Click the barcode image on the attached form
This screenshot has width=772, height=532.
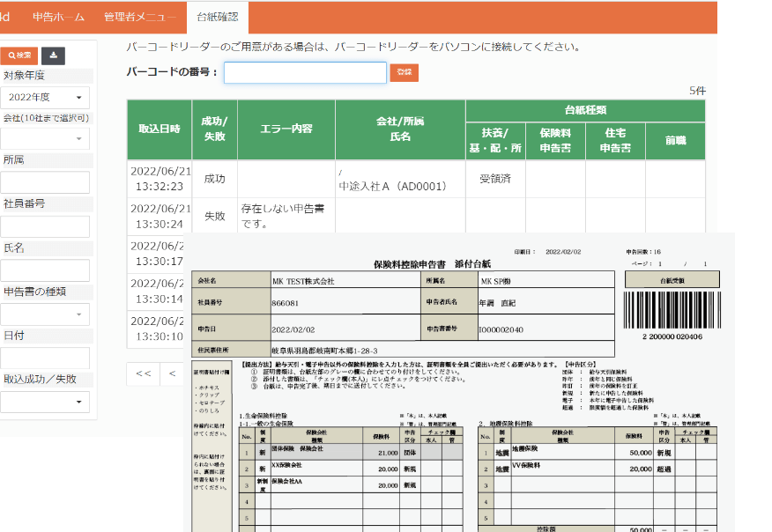672,310
